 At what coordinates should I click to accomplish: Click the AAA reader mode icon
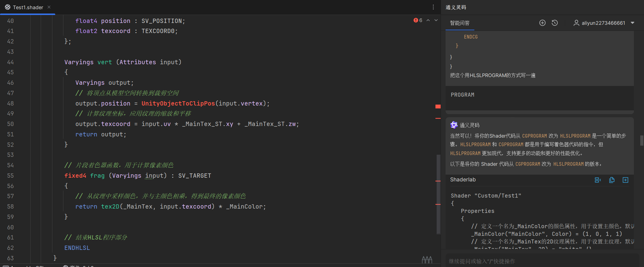coord(427,260)
